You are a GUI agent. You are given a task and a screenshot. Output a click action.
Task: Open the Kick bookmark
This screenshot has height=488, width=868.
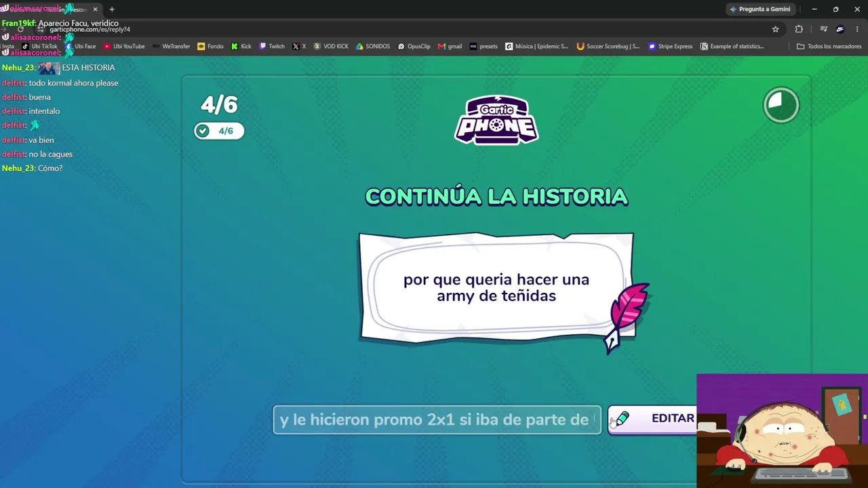click(241, 47)
